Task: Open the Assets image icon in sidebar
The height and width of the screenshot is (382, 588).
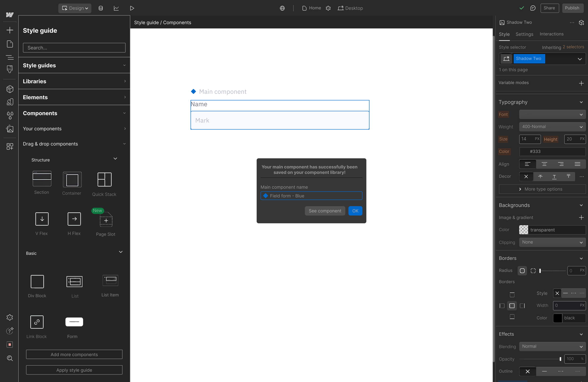Action: (x=10, y=129)
